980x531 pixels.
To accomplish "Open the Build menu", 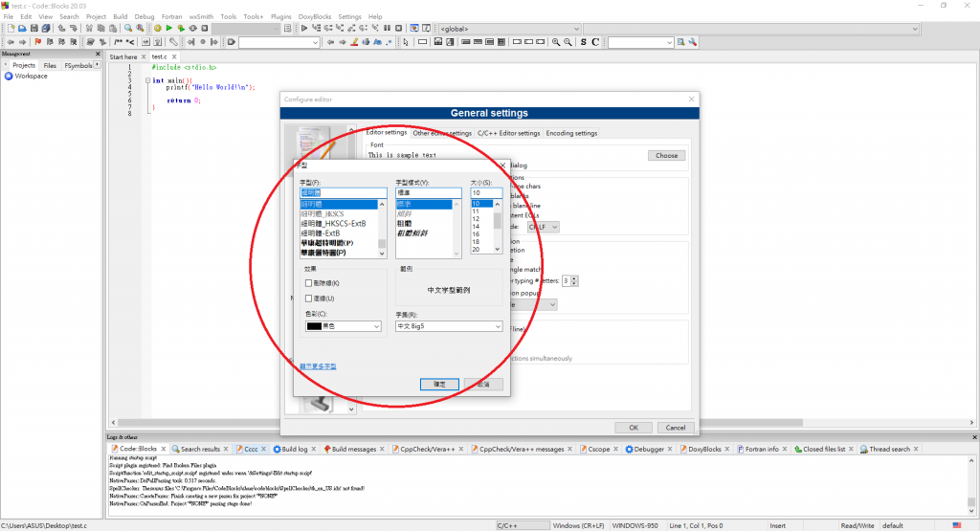I will [120, 17].
